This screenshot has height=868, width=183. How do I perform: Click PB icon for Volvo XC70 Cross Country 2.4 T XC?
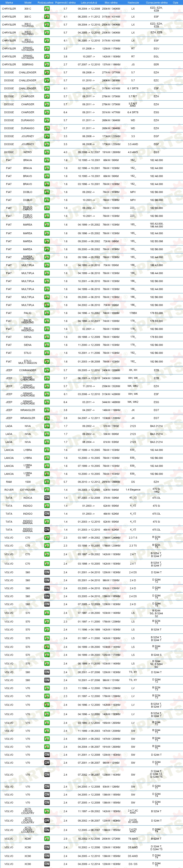pos(47,811)
